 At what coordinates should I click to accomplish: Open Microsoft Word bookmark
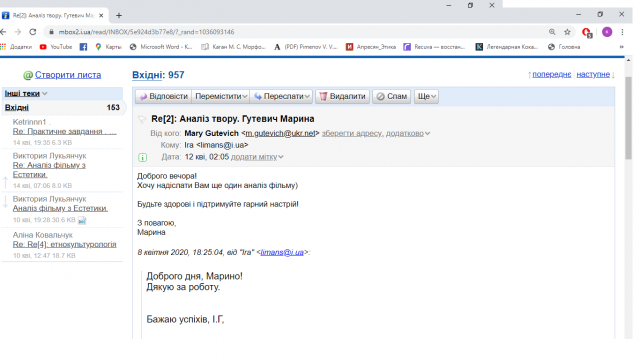pyautogui.click(x=161, y=47)
